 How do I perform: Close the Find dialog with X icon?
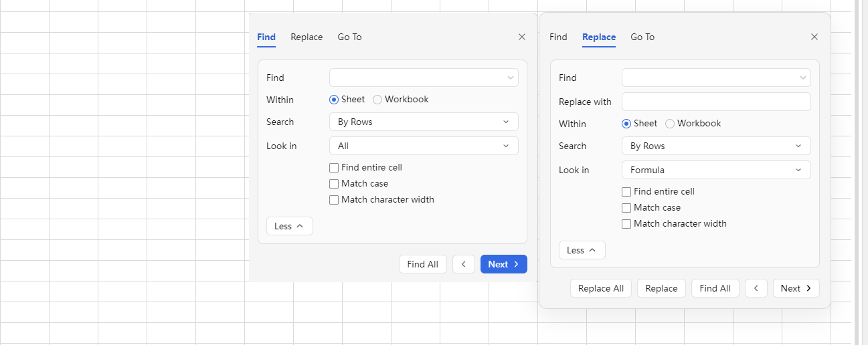pyautogui.click(x=522, y=37)
